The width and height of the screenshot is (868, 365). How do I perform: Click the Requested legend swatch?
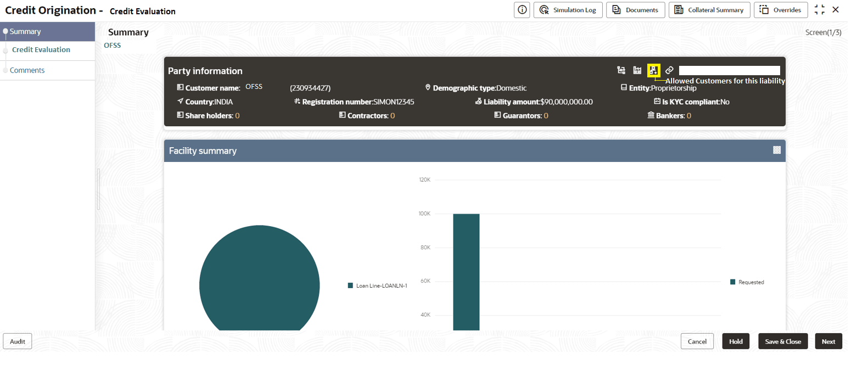tap(732, 282)
